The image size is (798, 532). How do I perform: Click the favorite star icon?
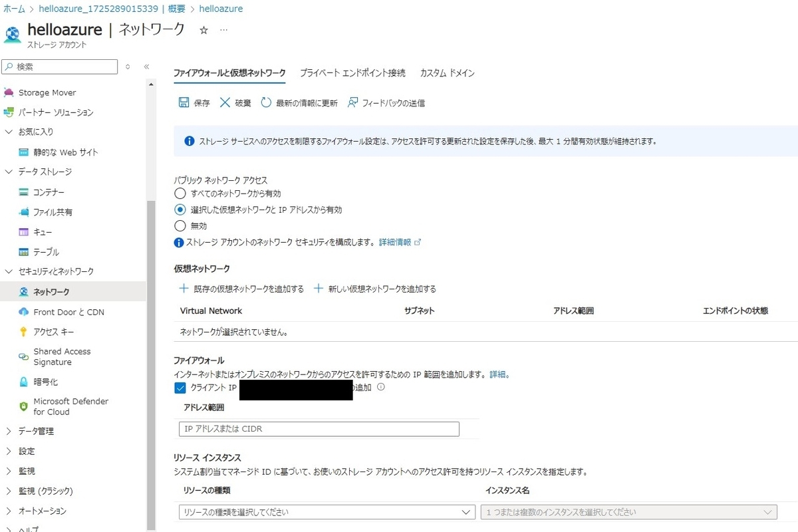[x=204, y=31]
